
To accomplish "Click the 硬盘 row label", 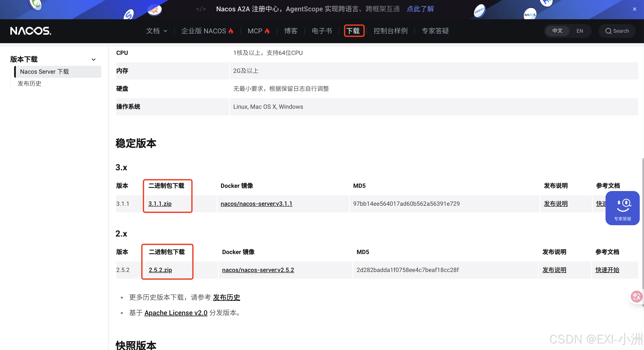I will coord(122,89).
